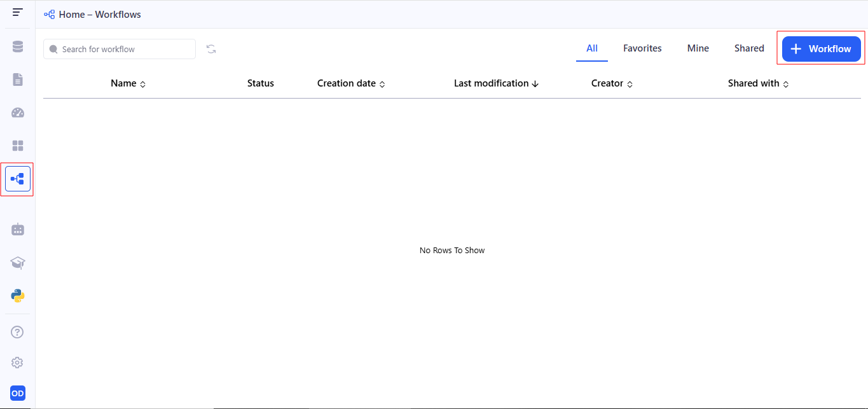This screenshot has width=868, height=409.
Task: Click the OD user avatar
Action: point(18,393)
